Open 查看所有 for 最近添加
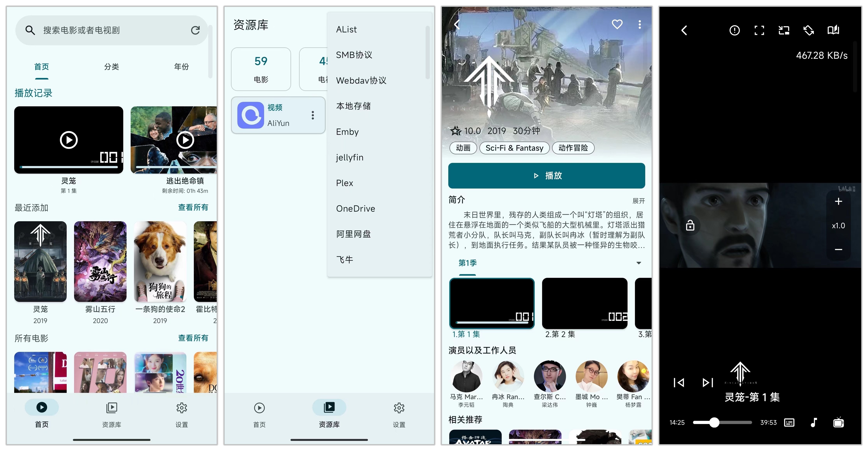 (x=193, y=207)
